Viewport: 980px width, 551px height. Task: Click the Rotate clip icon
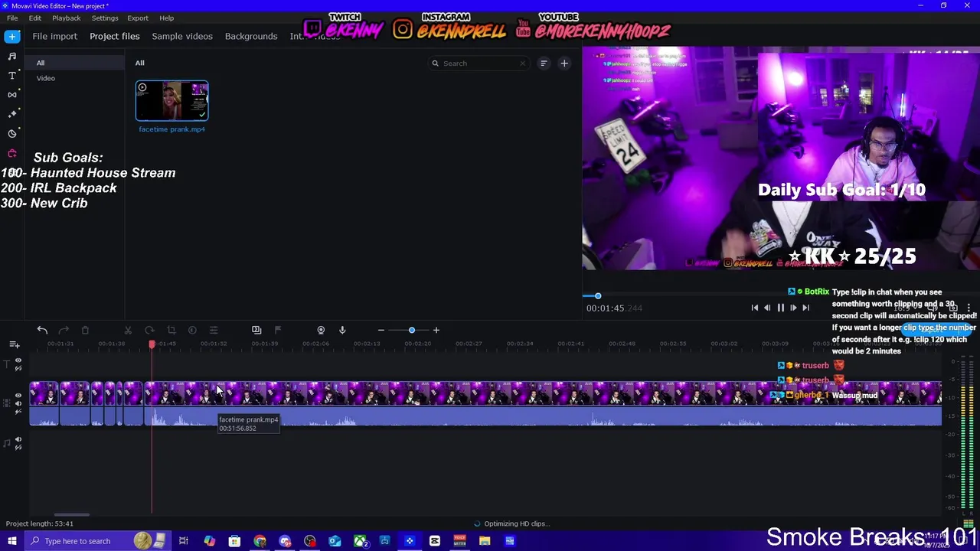pos(149,330)
